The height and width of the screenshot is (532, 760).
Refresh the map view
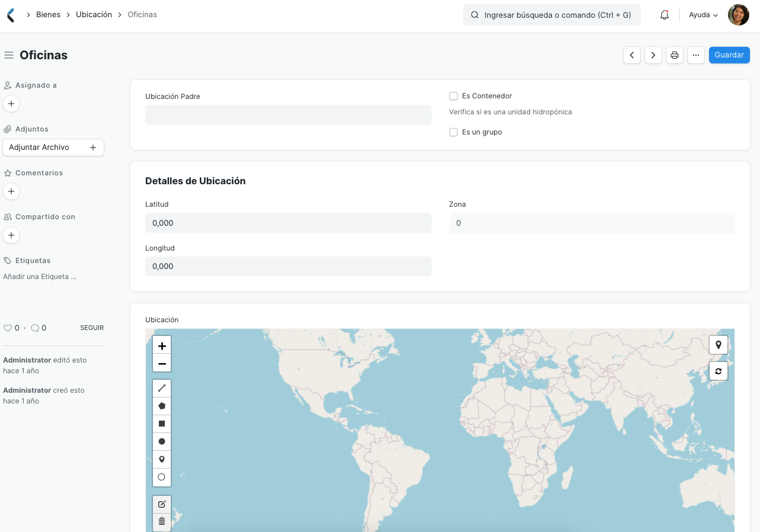[x=719, y=371]
